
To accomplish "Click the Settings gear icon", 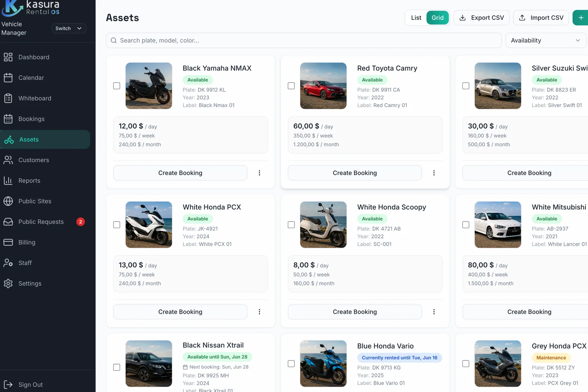I will [x=8, y=283].
